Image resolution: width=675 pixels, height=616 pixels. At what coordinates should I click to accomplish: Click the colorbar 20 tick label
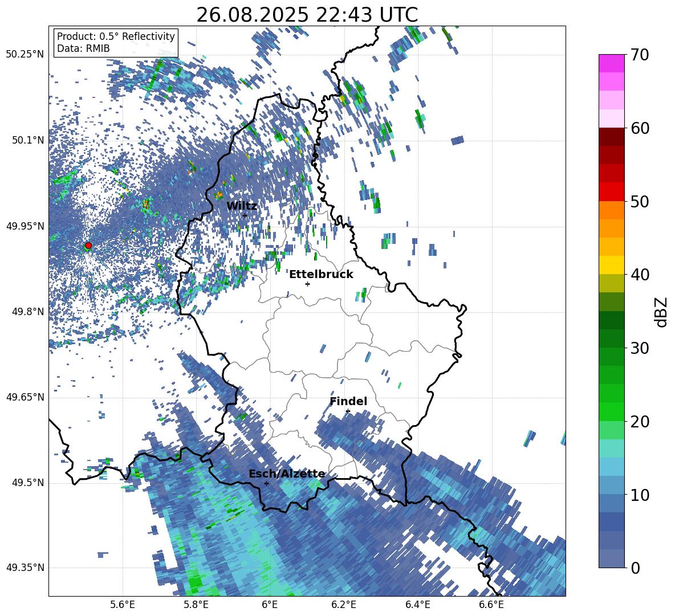tap(640, 422)
